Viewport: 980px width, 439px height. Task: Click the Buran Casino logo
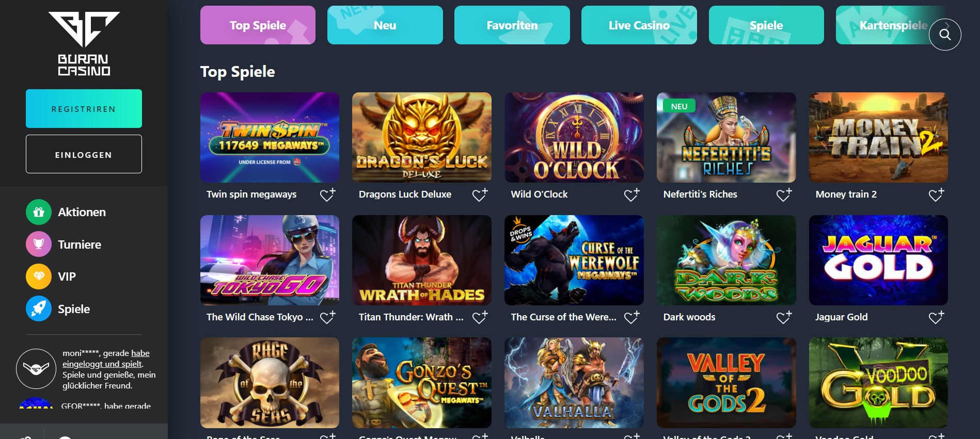point(84,44)
